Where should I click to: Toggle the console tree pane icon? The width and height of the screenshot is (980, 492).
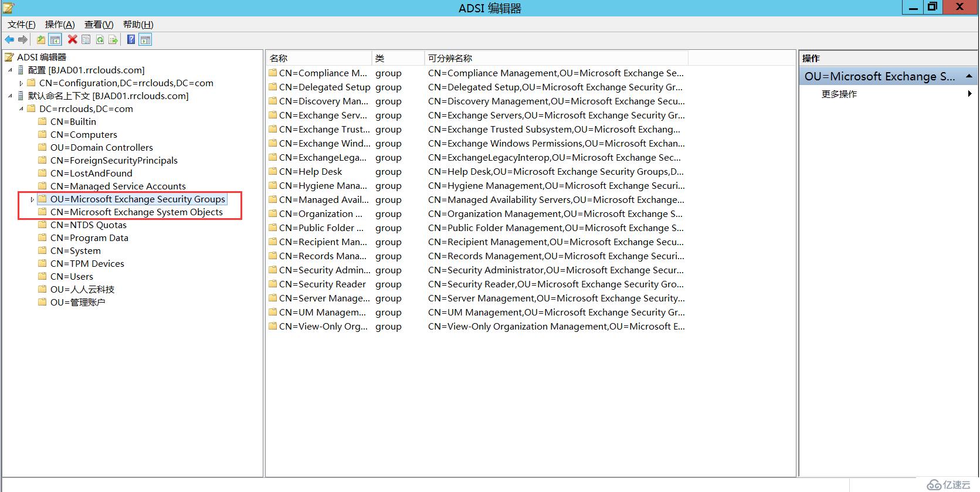(55, 40)
